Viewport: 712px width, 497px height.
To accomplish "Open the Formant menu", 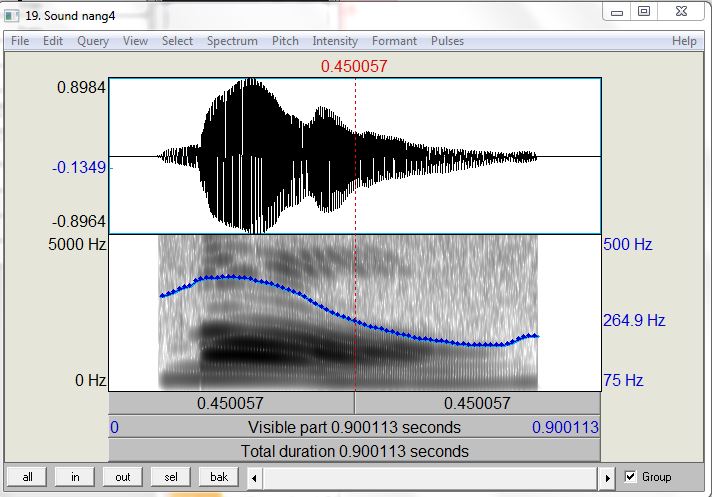I will 394,41.
